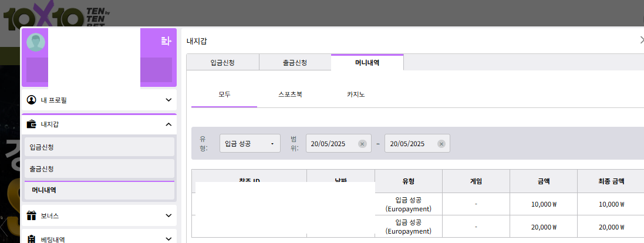Click the sidebar collapse menu icon

pyautogui.click(x=166, y=41)
